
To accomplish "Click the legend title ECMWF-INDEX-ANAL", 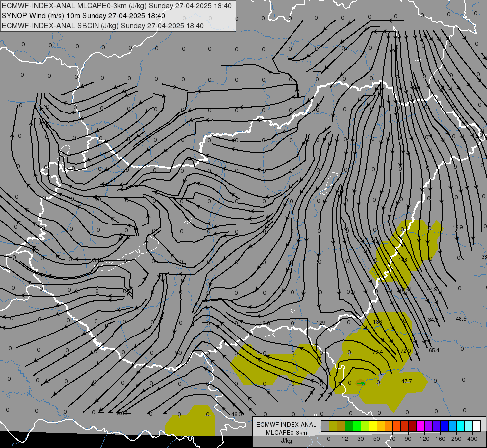I will tap(286, 425).
